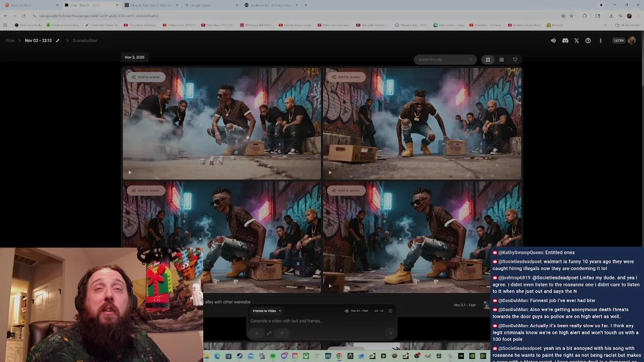Submit prompt with arrow button
This screenshot has height=362, width=644.
pos(390,333)
